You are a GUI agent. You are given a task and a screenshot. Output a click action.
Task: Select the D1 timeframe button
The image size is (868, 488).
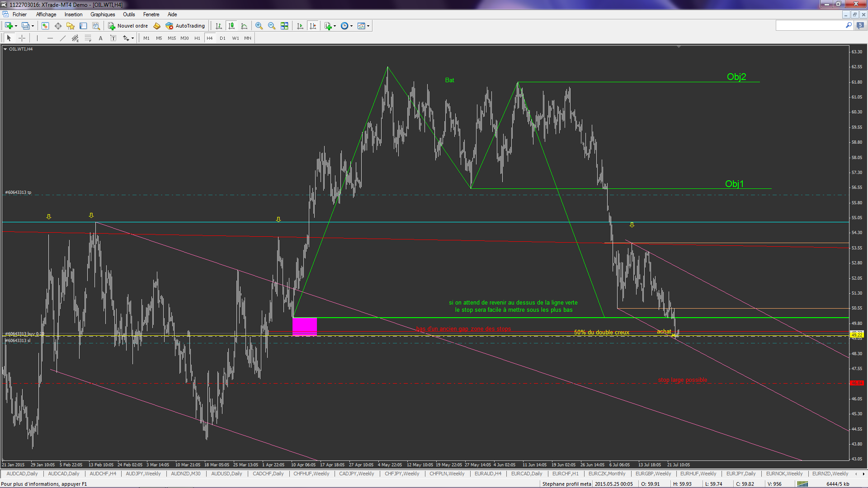[x=222, y=38]
